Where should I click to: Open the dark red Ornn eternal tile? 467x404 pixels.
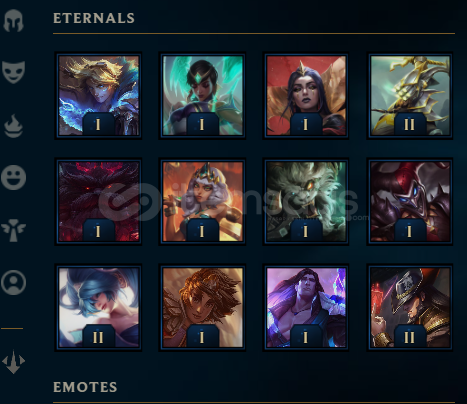[98, 201]
